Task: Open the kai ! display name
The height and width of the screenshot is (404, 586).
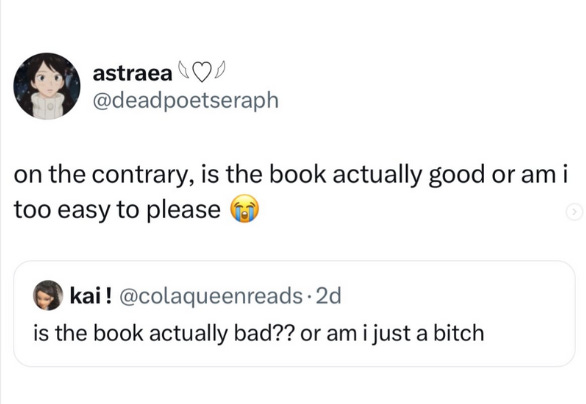Action: (91, 296)
